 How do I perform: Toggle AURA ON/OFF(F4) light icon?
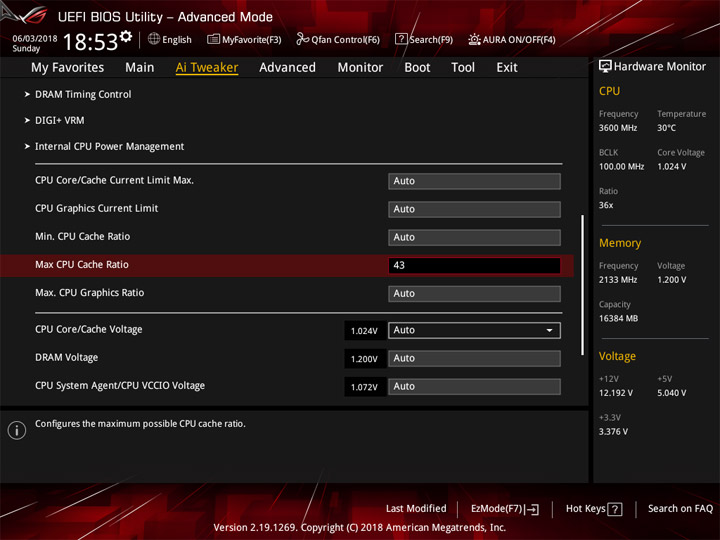(474, 39)
